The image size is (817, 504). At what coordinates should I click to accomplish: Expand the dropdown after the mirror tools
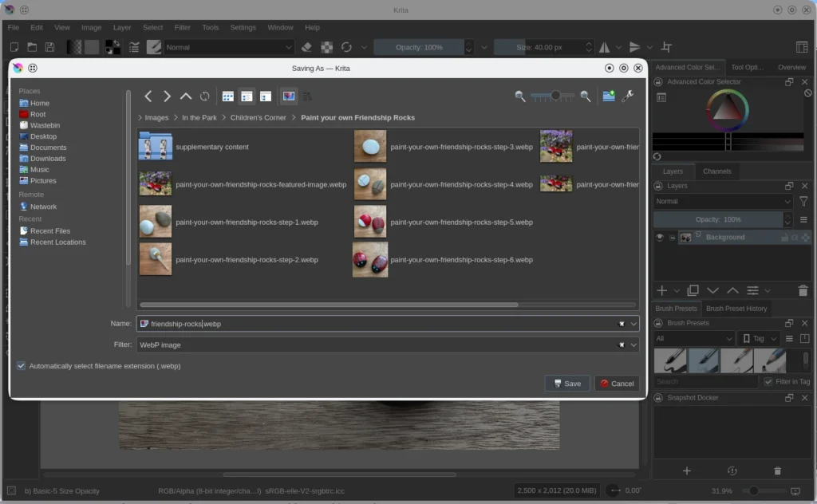pyautogui.click(x=649, y=47)
